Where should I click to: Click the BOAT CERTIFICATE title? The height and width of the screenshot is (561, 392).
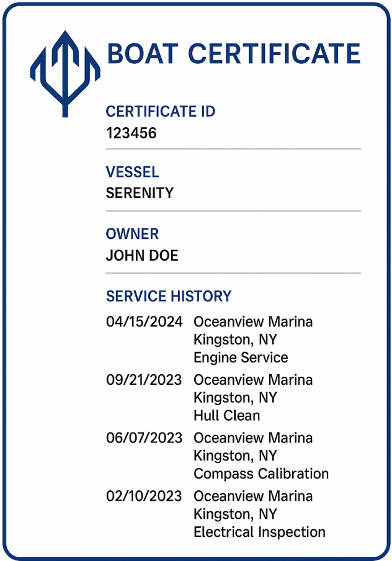(x=233, y=53)
